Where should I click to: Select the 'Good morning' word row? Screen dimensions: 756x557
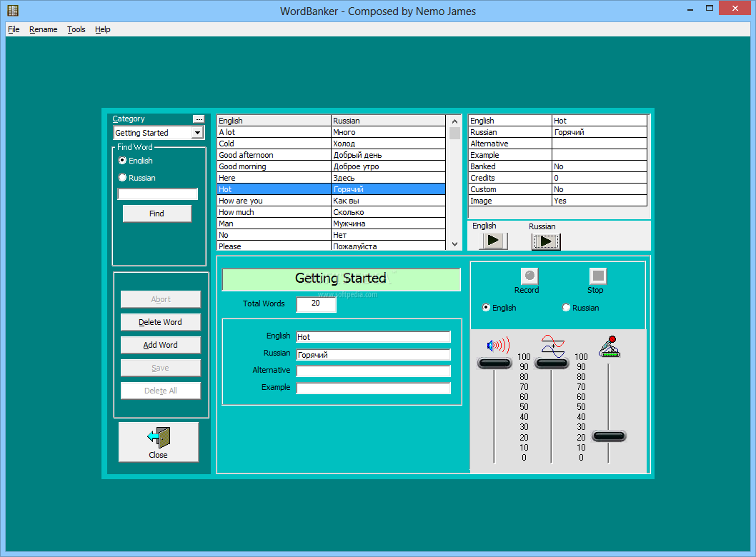(331, 166)
